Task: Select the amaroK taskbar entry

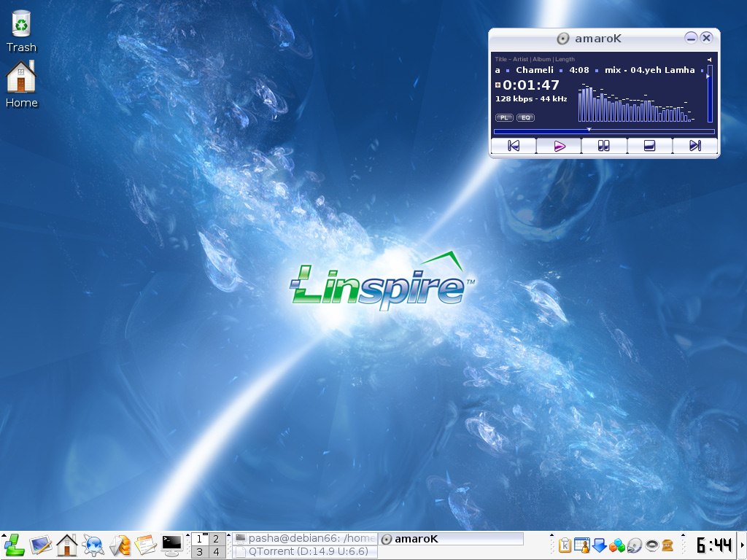Action: click(x=451, y=539)
